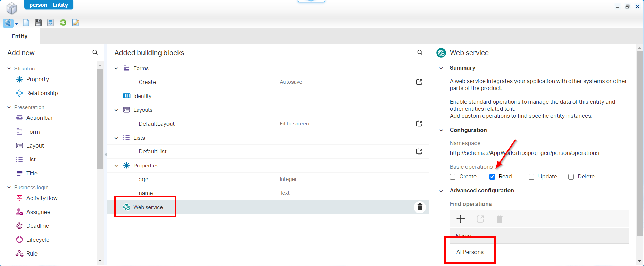Screen dimensions: 644x266
Task: Click the delete find operation trash icon
Action: (499, 219)
